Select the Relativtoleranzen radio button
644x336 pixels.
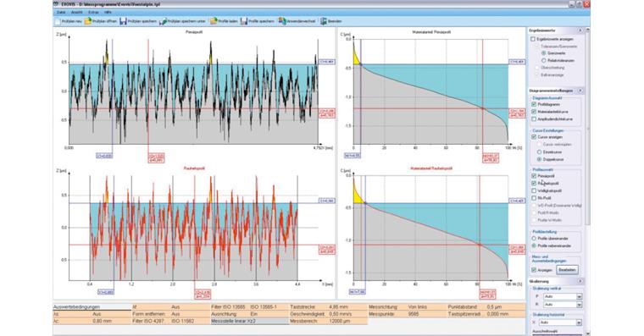543,61
